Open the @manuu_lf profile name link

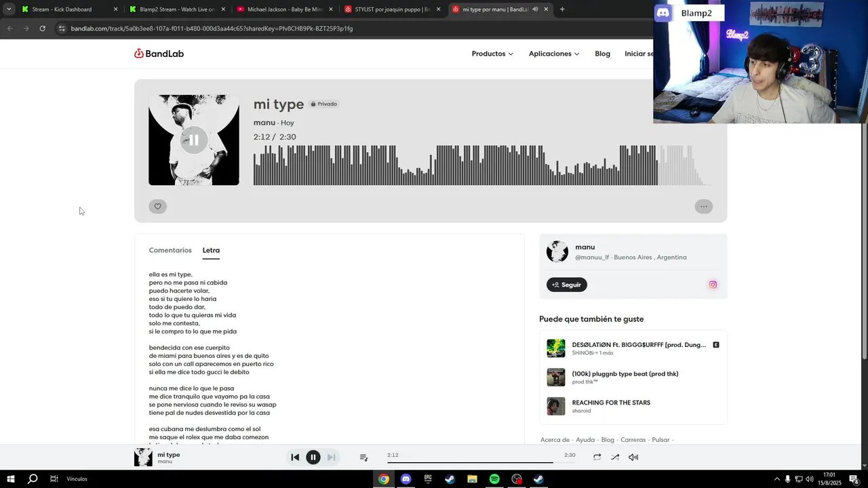pyautogui.click(x=592, y=258)
